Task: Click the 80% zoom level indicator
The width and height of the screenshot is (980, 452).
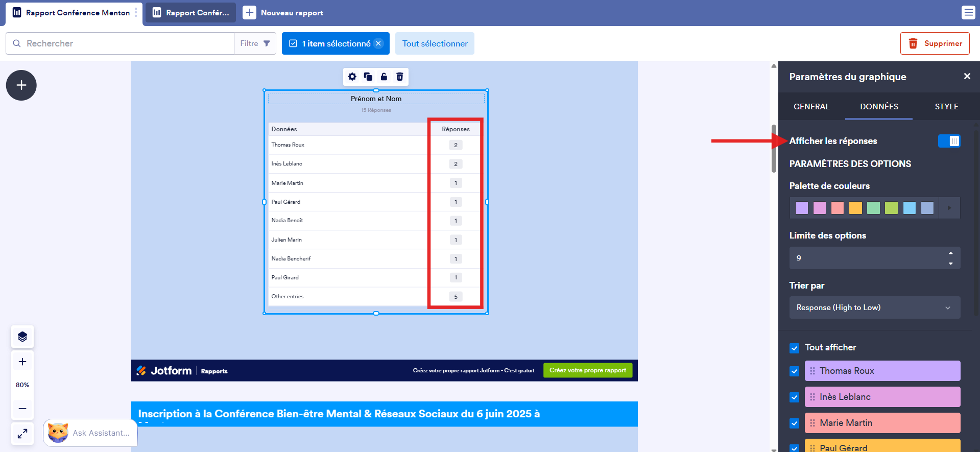Action: click(x=22, y=385)
